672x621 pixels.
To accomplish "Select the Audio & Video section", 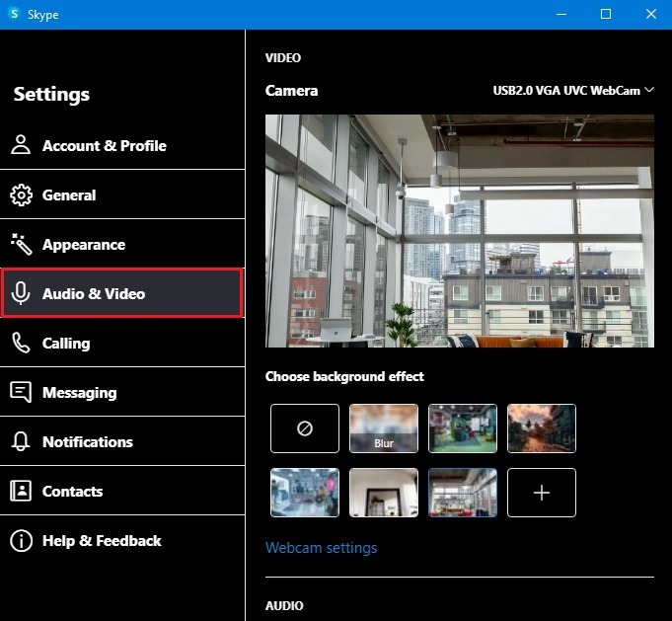I will click(122, 293).
